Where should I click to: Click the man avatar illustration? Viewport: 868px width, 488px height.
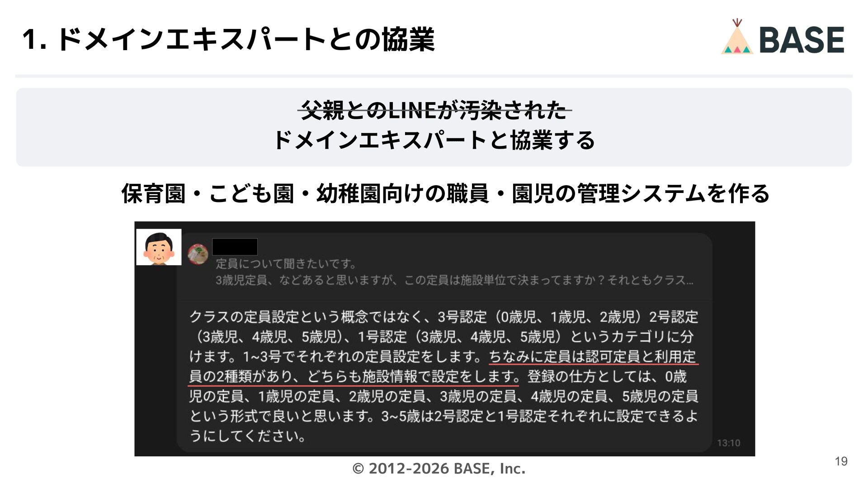coord(159,247)
